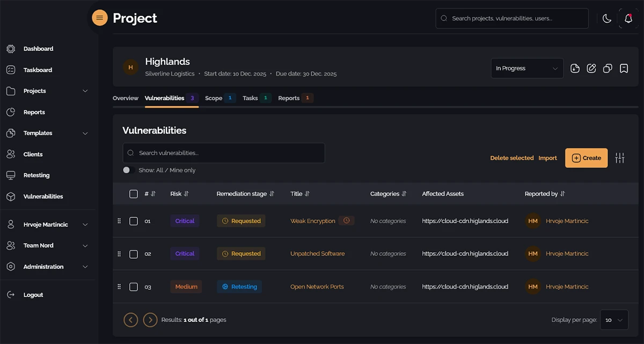
Task: Switch to the Scope tab
Action: (x=214, y=98)
